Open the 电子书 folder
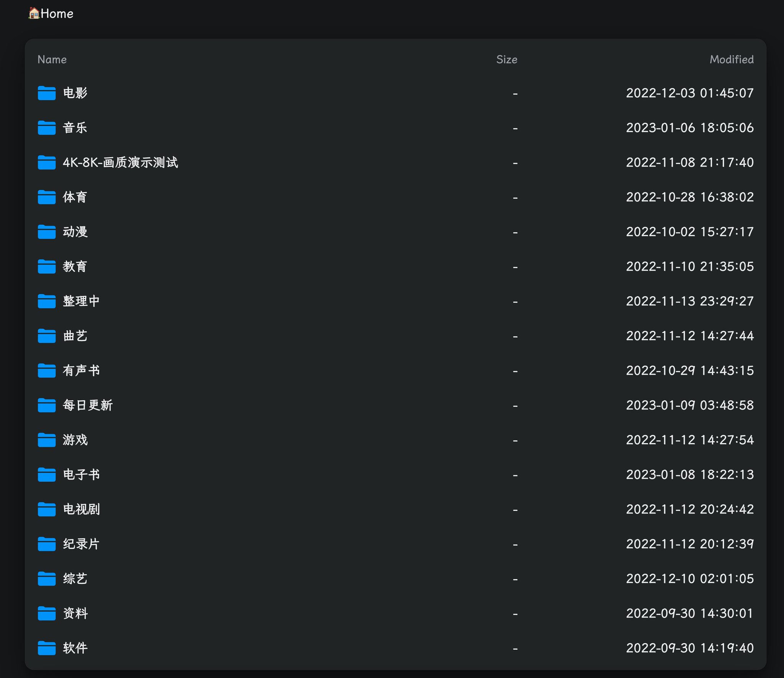The height and width of the screenshot is (678, 784). 81,474
